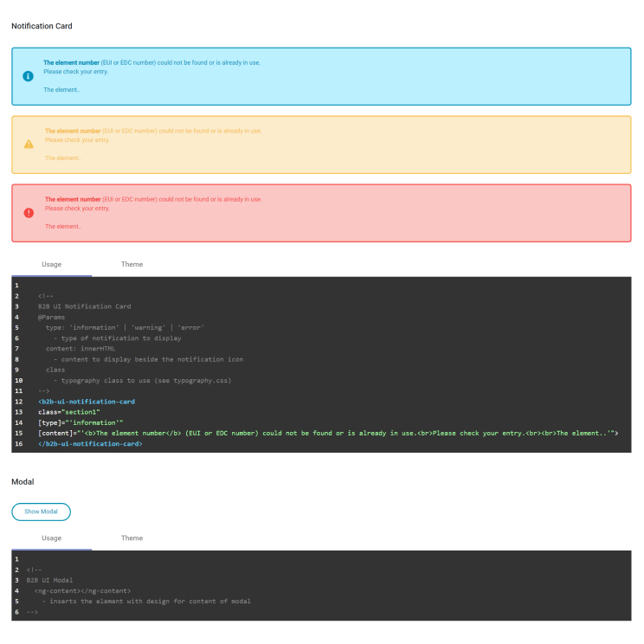Screen dimensions: 644x644
Task: Click the yellow warning triangle icon
Action: tap(29, 144)
